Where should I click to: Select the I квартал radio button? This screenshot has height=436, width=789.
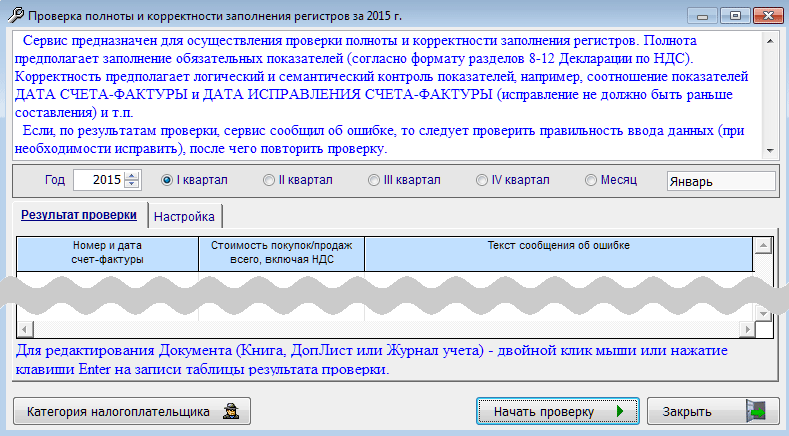167,180
